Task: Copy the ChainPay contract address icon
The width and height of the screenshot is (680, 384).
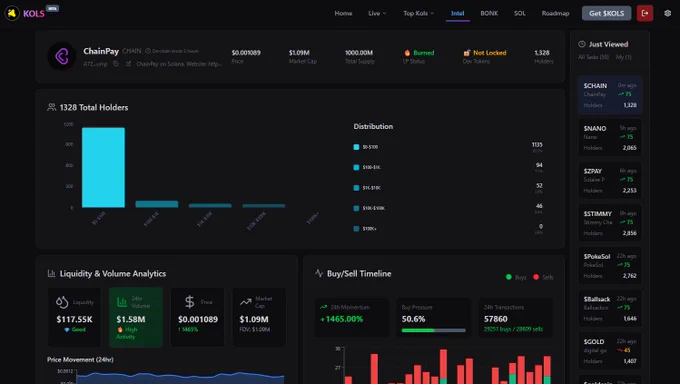Action: tap(116, 64)
